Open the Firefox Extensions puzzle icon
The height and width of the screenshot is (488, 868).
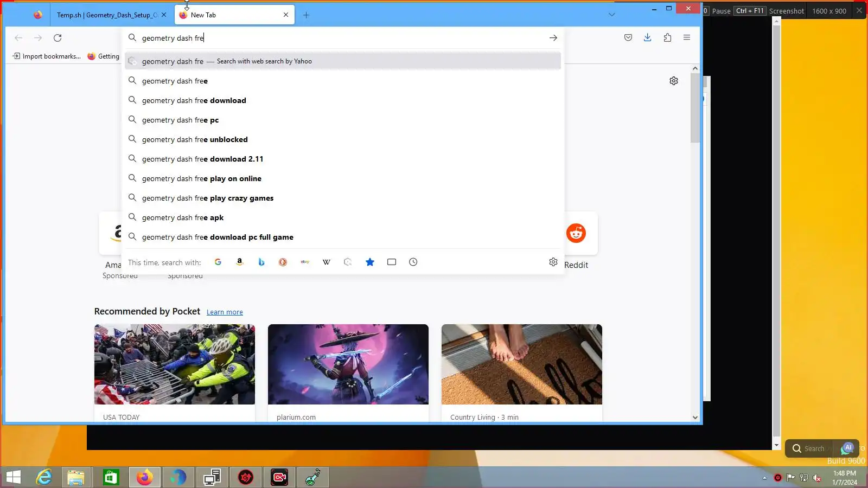(667, 37)
